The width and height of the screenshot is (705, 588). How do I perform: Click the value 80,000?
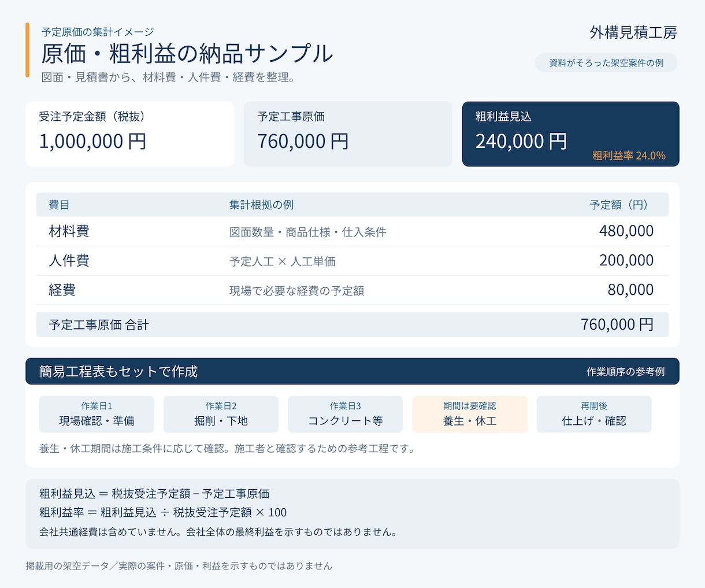coord(630,290)
